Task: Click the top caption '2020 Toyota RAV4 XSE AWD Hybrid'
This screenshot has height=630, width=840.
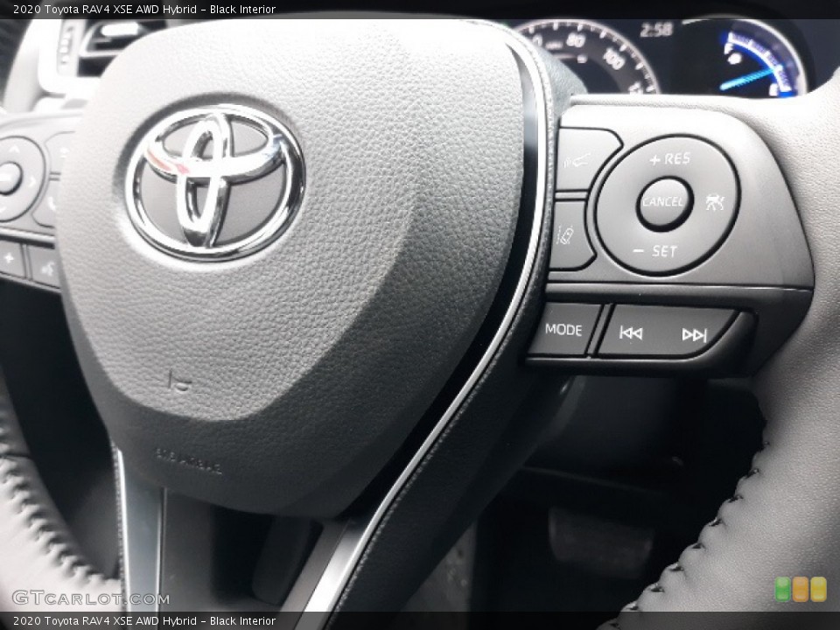Action: pyautogui.click(x=104, y=9)
